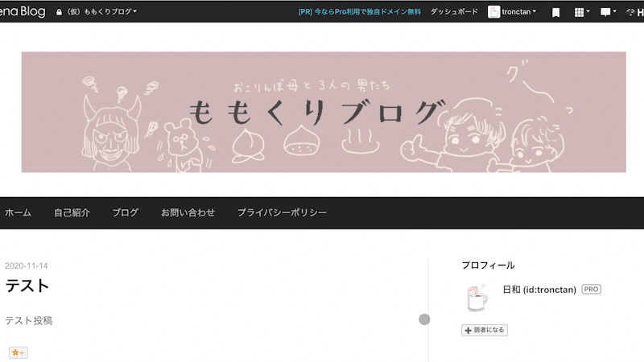
Task: Select お問い合わせ in the navigation bar
Action: pos(188,212)
